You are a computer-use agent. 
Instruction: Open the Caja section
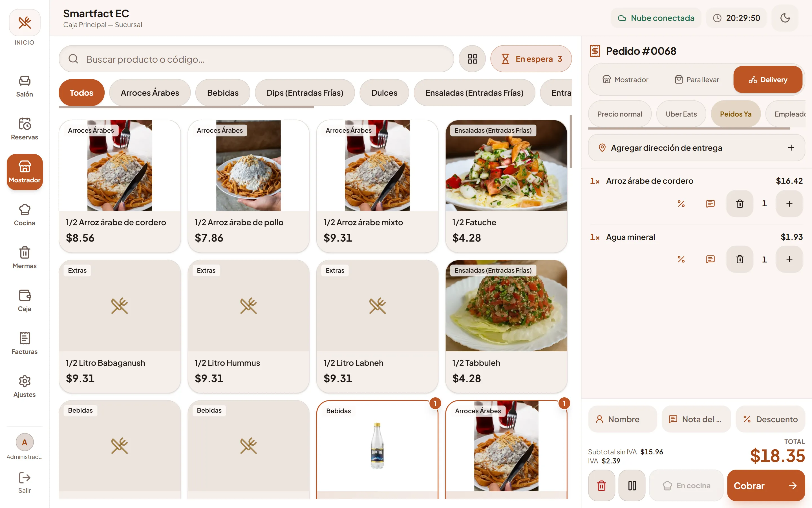click(x=25, y=300)
